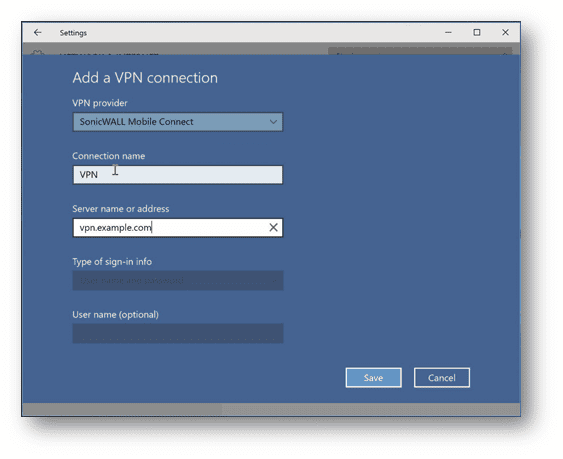Open the SonicWALL Mobile Connect provider dropdown

(178, 122)
